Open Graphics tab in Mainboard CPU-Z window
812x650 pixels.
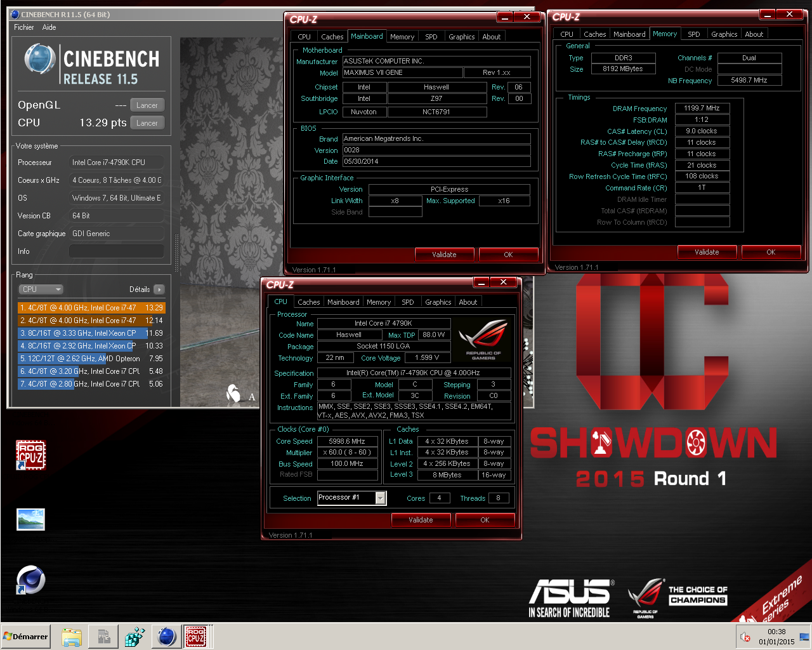tap(462, 37)
